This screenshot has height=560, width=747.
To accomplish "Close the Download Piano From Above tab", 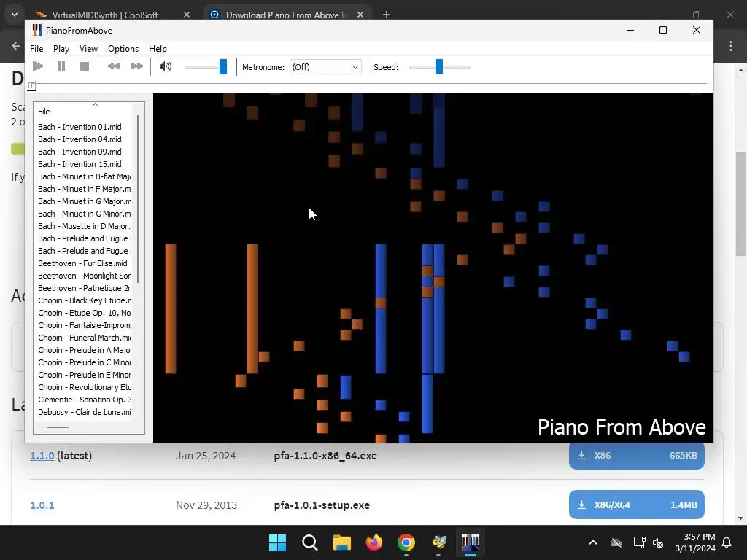I will coord(360,15).
